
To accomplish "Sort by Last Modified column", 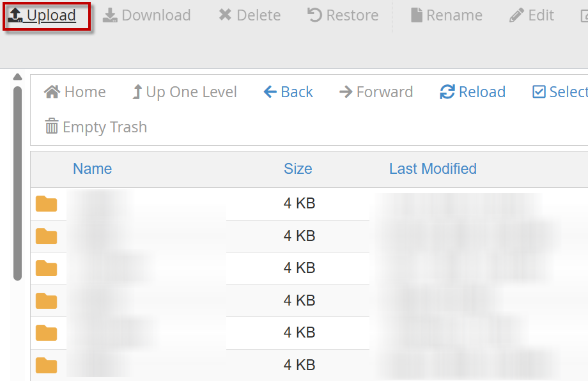I will (433, 169).
